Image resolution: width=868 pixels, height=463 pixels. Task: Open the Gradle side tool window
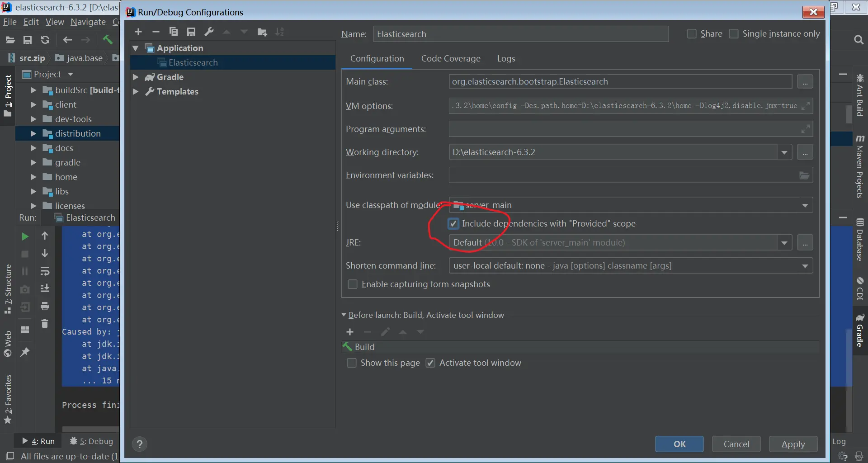click(x=860, y=331)
